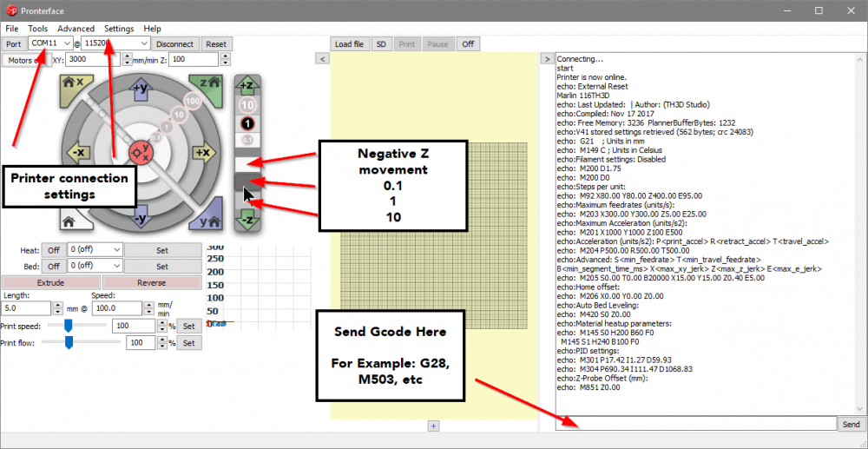Click the Extrude button
This screenshot has width=868, height=449.
click(51, 282)
